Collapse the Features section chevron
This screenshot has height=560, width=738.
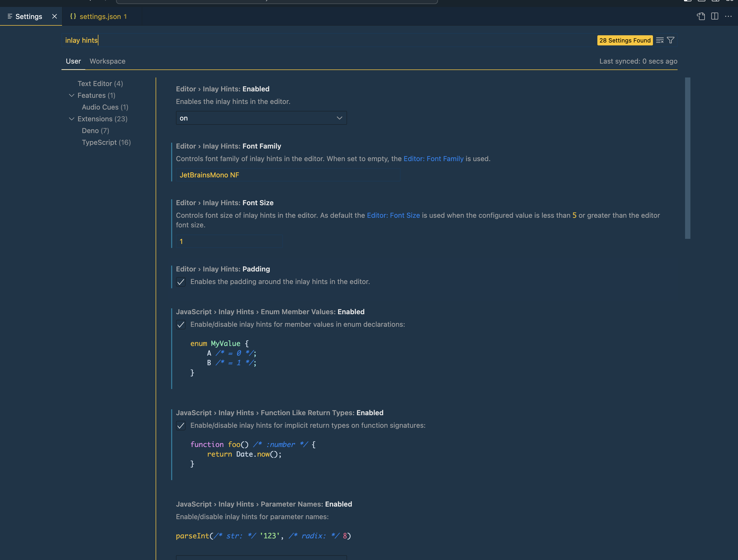tap(71, 95)
